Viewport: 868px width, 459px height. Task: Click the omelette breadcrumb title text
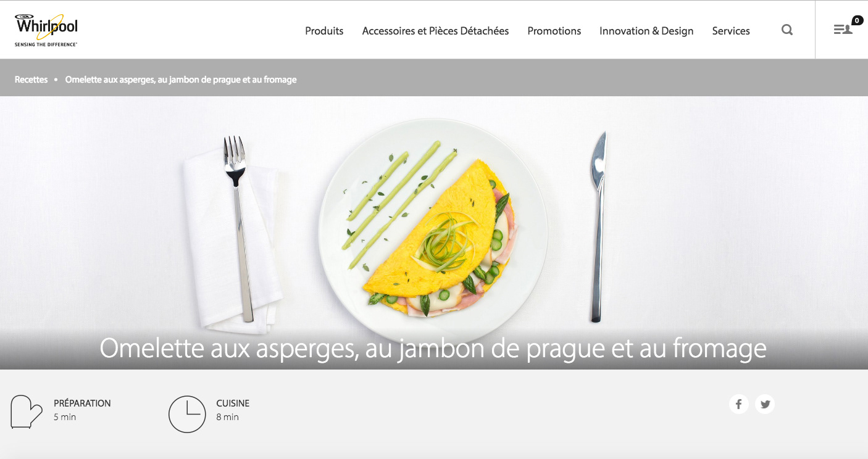181,80
